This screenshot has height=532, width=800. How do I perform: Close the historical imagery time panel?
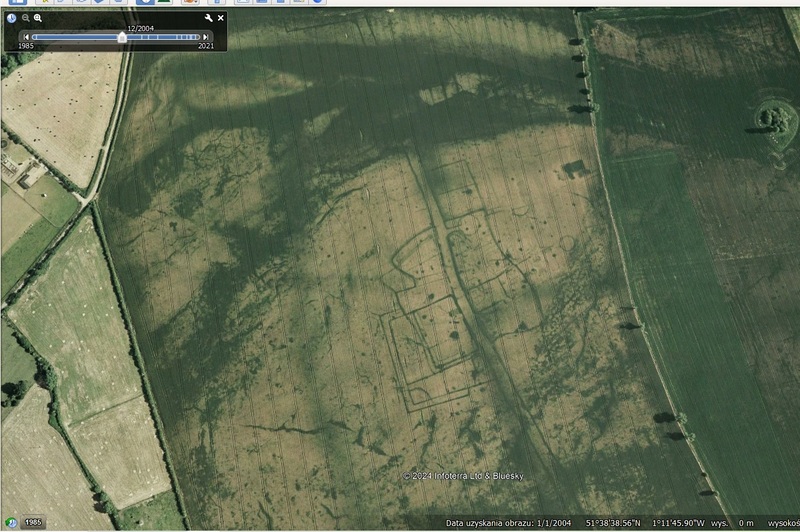click(221, 18)
